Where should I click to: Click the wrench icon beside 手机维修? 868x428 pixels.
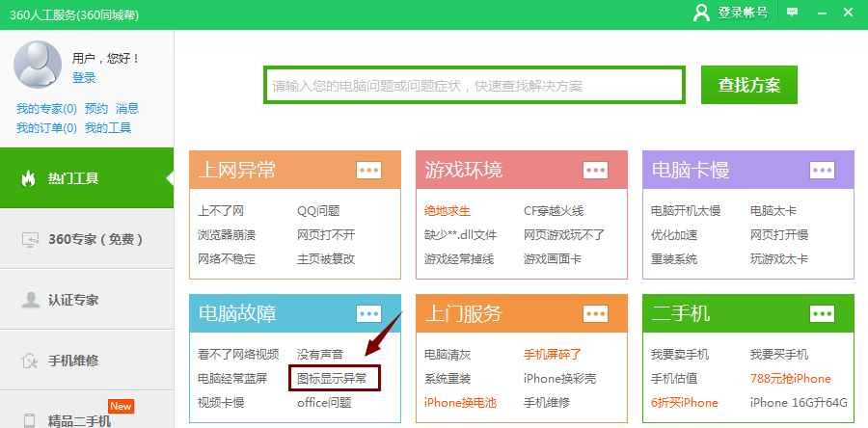coord(29,361)
